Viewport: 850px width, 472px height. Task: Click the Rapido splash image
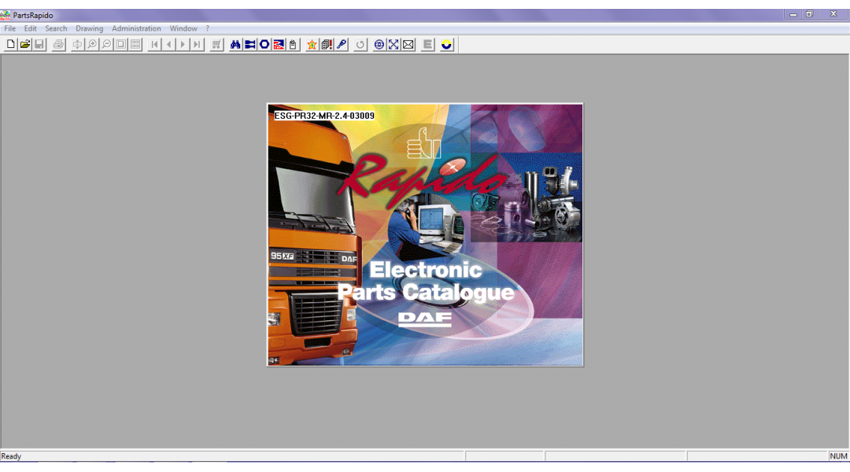(425, 235)
